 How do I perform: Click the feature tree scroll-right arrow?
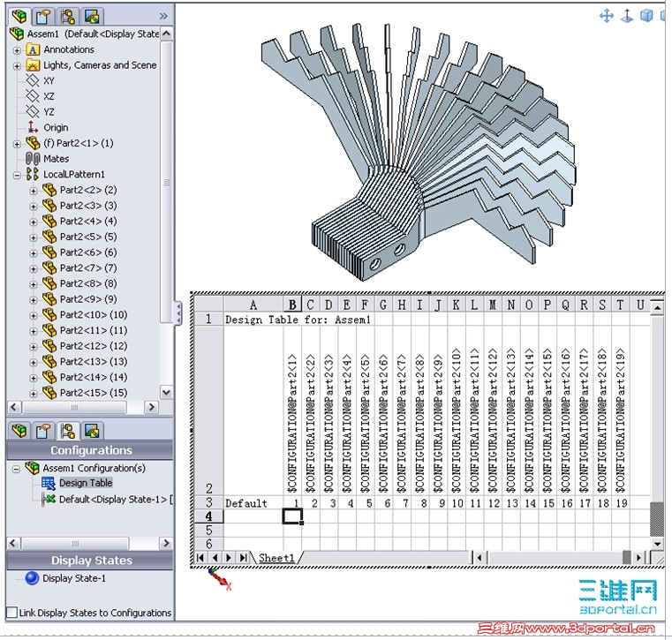pyautogui.click(x=151, y=407)
